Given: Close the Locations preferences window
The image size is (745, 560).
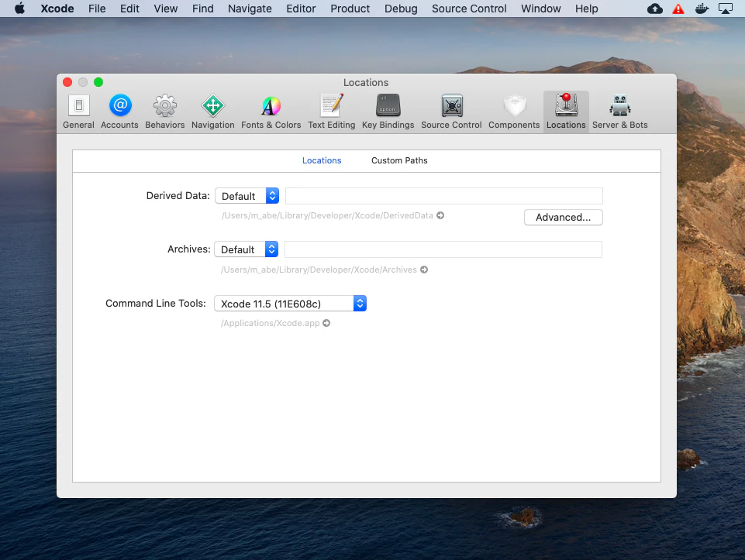Looking at the screenshot, I should (x=67, y=82).
